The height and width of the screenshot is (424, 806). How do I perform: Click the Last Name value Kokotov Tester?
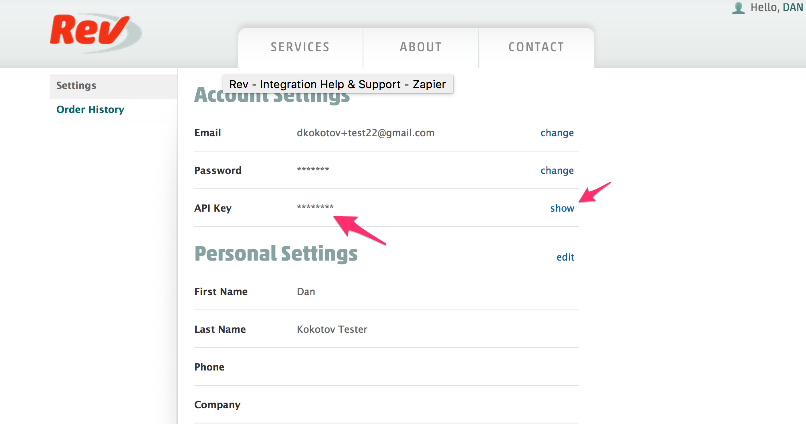[x=332, y=329]
